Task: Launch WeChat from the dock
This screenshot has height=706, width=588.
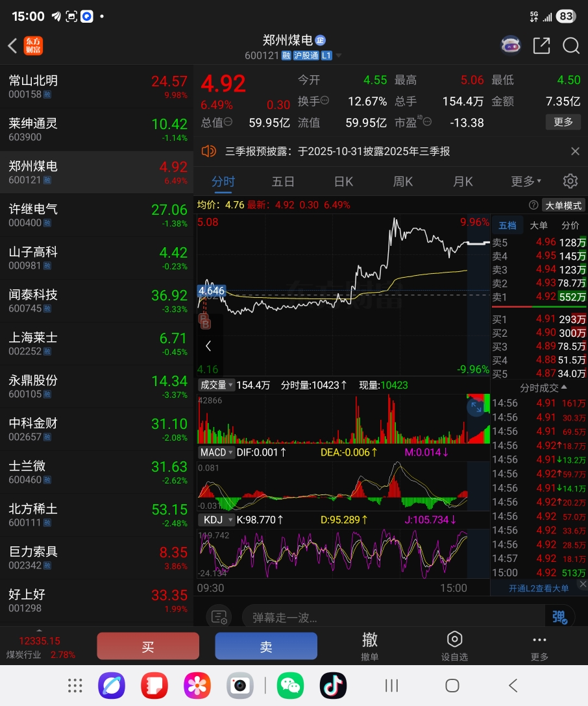Action: [290, 686]
